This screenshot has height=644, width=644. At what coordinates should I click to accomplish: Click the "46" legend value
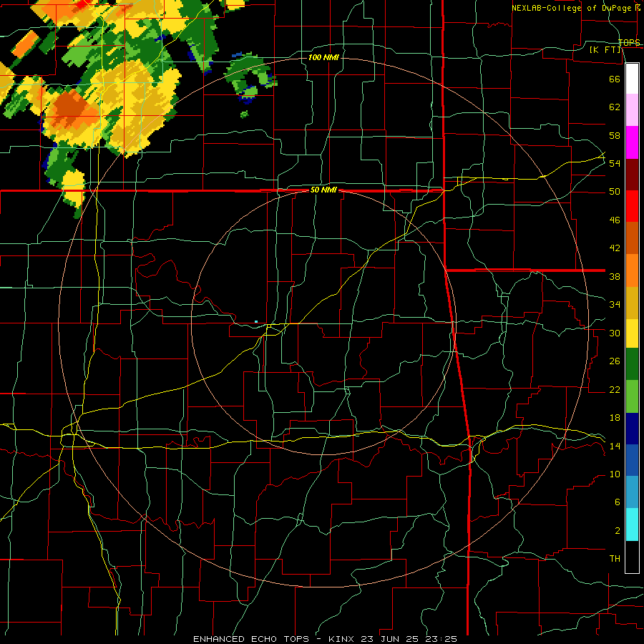coord(615,220)
